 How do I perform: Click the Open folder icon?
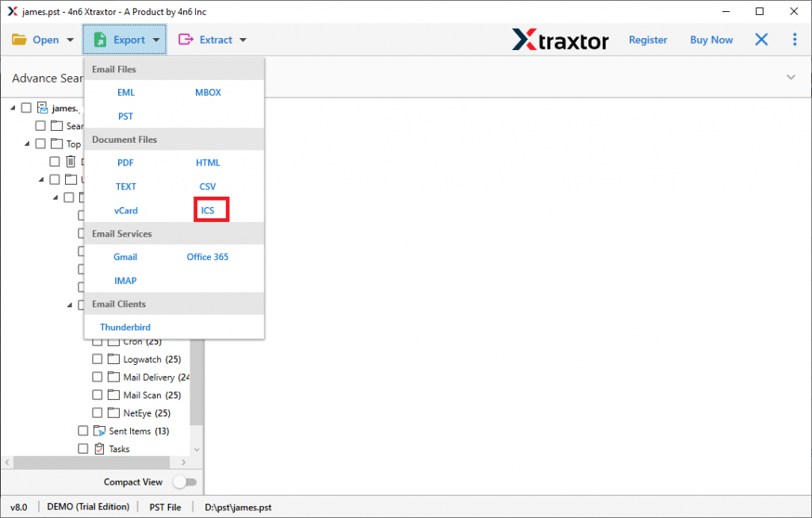19,40
